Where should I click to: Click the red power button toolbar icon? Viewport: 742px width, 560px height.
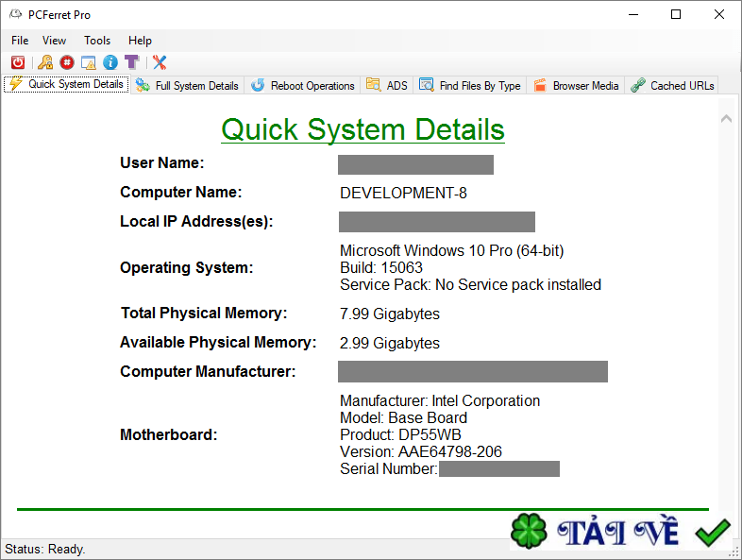[x=18, y=62]
